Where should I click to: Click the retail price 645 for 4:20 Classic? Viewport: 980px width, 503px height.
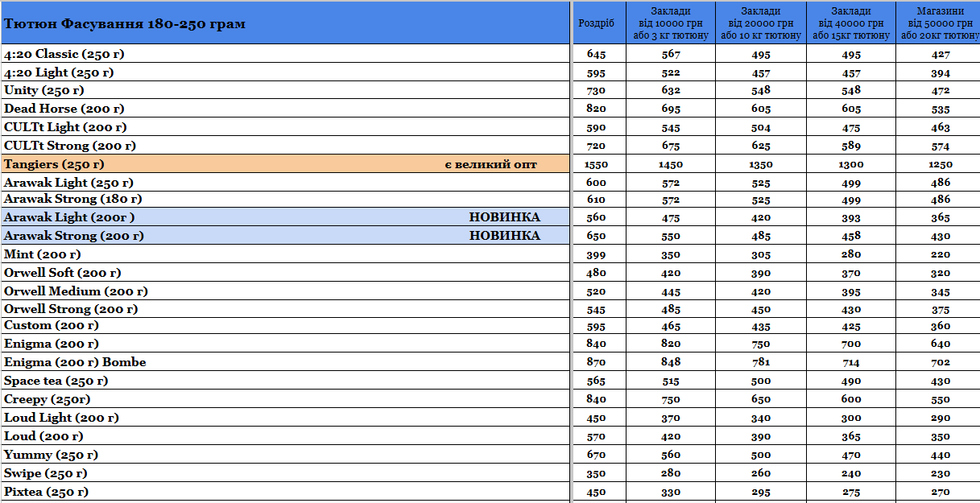click(x=596, y=54)
